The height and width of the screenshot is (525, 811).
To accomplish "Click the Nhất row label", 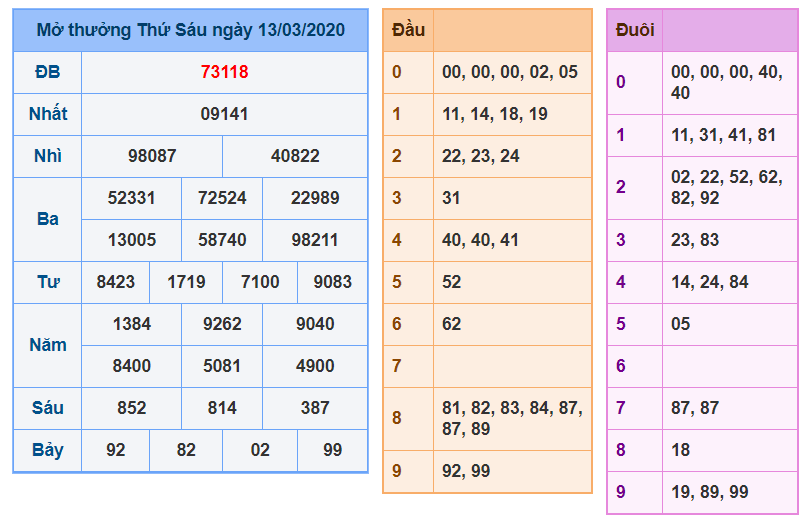I will click(47, 114).
